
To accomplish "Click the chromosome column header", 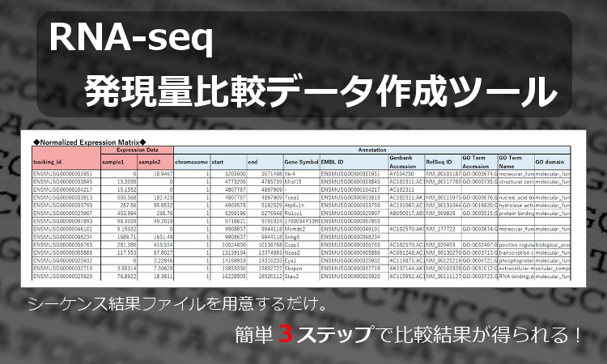I will coord(192,162).
